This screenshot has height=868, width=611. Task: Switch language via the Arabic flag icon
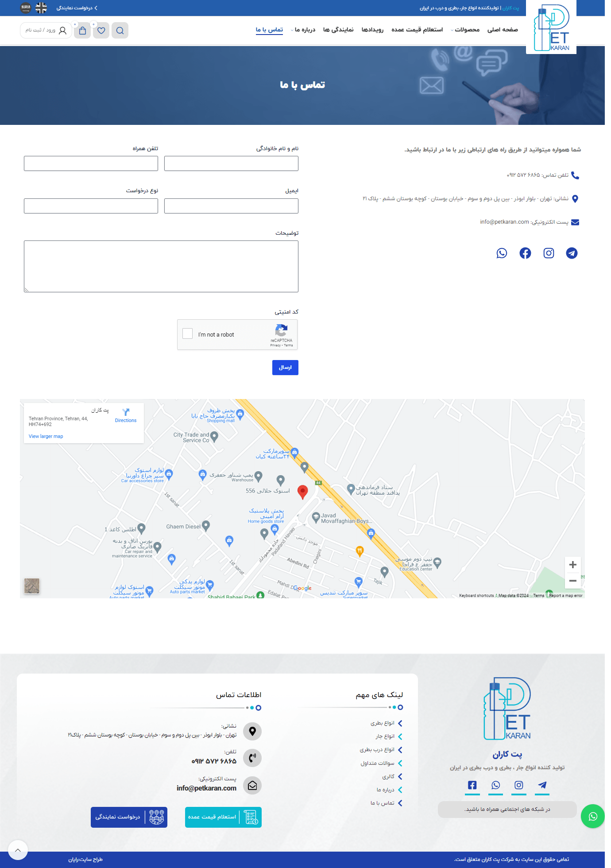(x=26, y=8)
